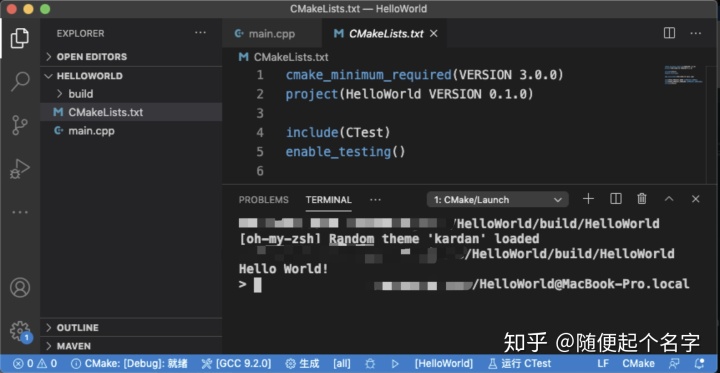Maximize the panel with up chevron
Viewport: 720px width, 373px height.
pos(669,199)
